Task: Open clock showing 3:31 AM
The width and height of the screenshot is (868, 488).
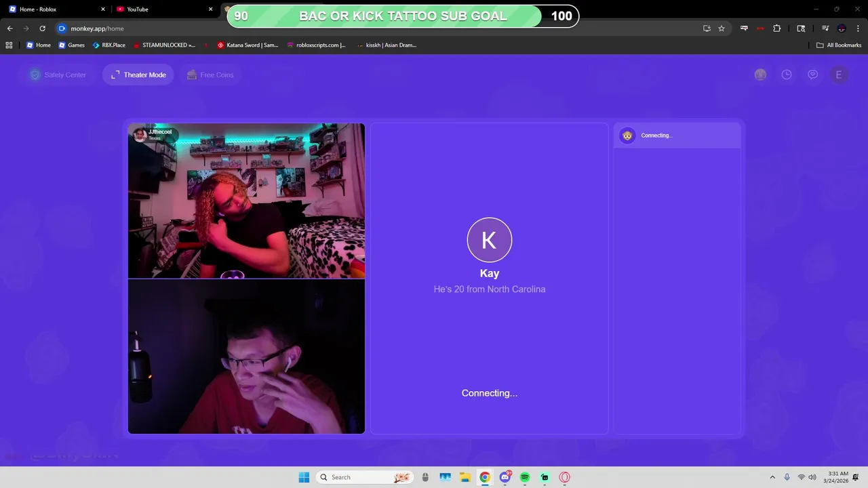Action: (x=836, y=477)
